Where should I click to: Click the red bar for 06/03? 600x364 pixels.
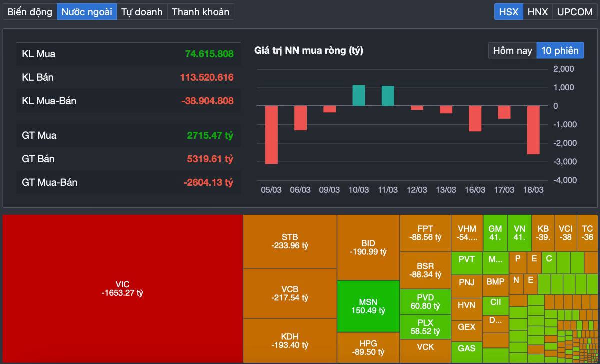(x=300, y=118)
